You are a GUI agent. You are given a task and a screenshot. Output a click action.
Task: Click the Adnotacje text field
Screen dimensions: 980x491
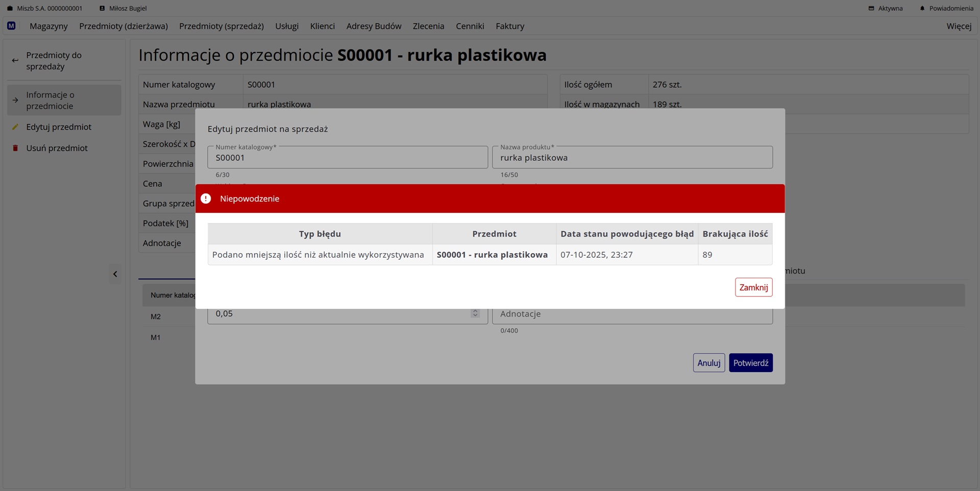coord(632,314)
